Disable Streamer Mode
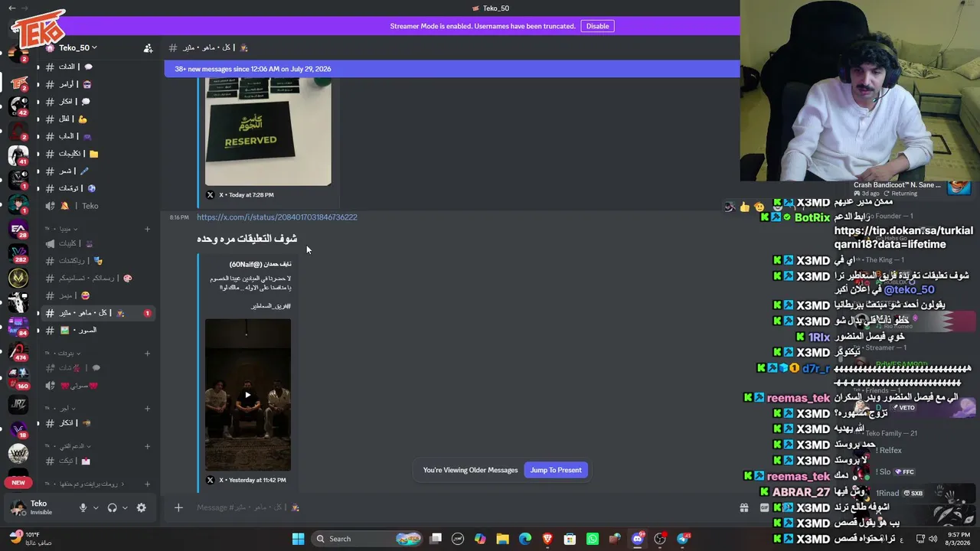Screen dimensions: 980x551 (597, 26)
